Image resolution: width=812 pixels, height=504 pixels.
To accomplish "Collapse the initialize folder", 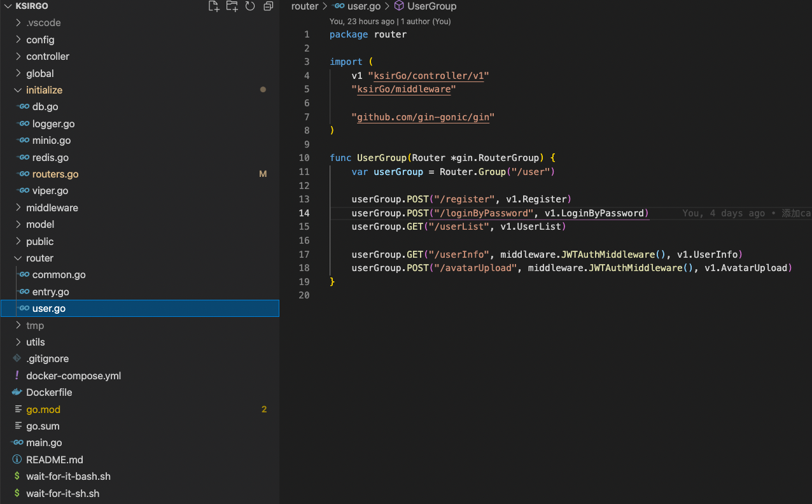I will (18, 90).
